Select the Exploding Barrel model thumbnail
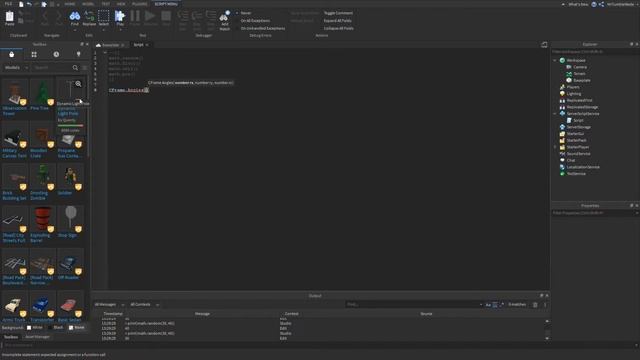The height and width of the screenshot is (360, 640). [x=42, y=219]
